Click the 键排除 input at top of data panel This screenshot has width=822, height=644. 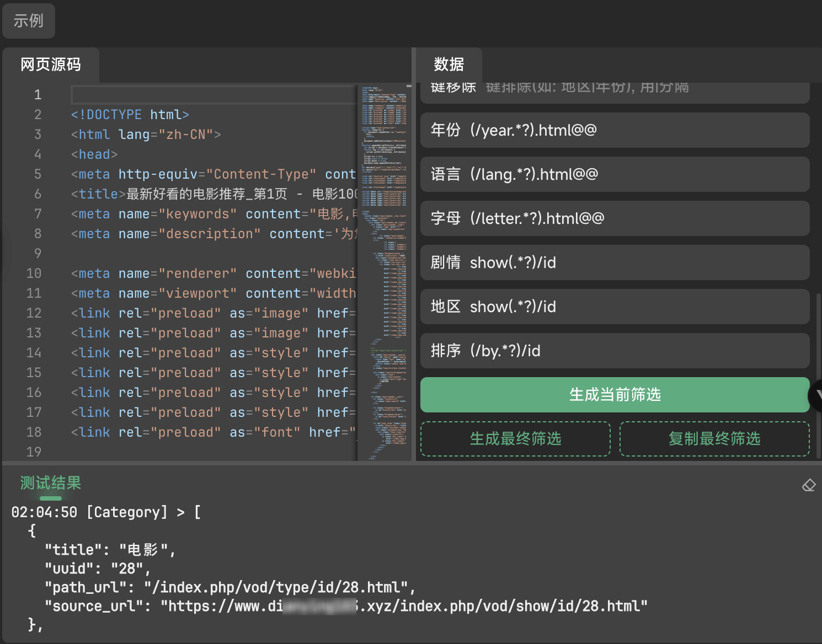(634, 89)
